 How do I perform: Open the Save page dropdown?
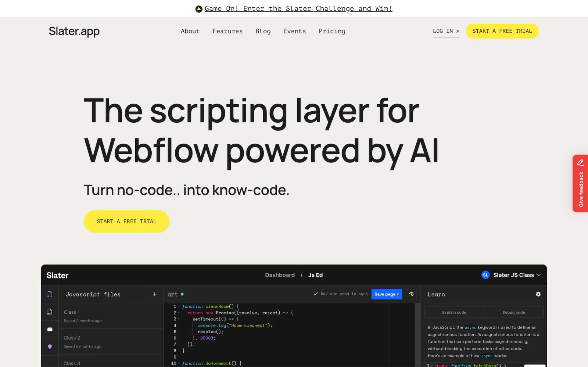(387, 294)
